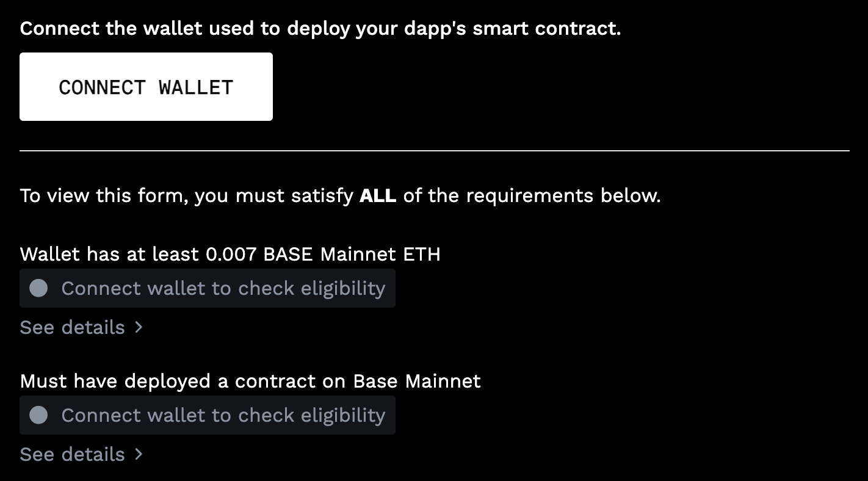Click the connect wallet instruction heading
868x481 pixels.
(320, 28)
